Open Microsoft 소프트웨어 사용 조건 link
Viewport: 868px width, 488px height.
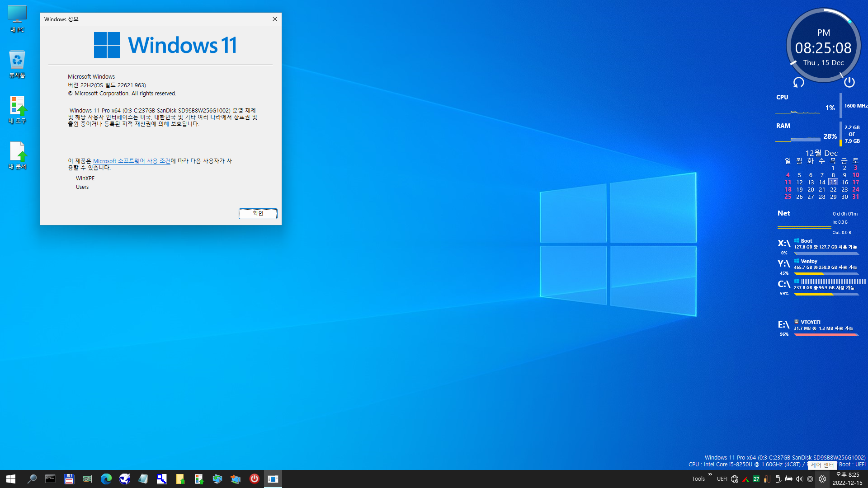pyautogui.click(x=132, y=161)
